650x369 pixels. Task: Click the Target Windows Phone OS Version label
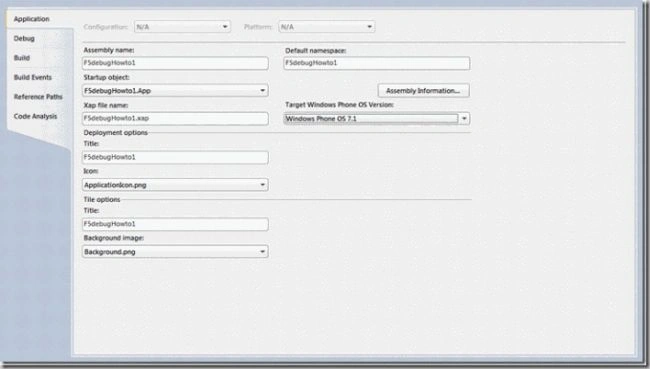coord(340,105)
